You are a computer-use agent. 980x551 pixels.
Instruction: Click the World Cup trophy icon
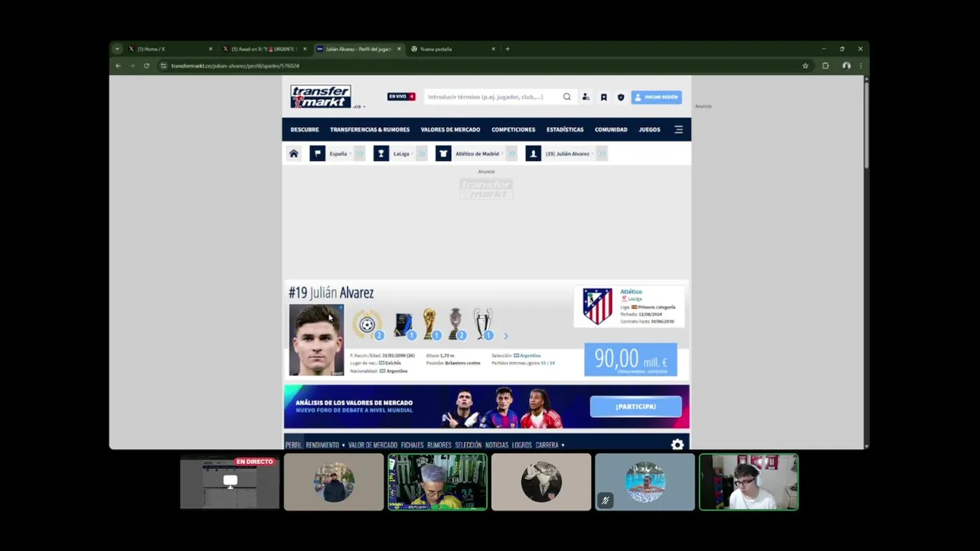(430, 324)
